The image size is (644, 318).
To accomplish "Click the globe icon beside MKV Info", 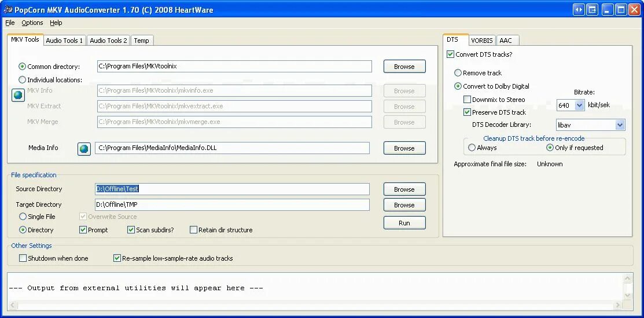I will point(18,95).
